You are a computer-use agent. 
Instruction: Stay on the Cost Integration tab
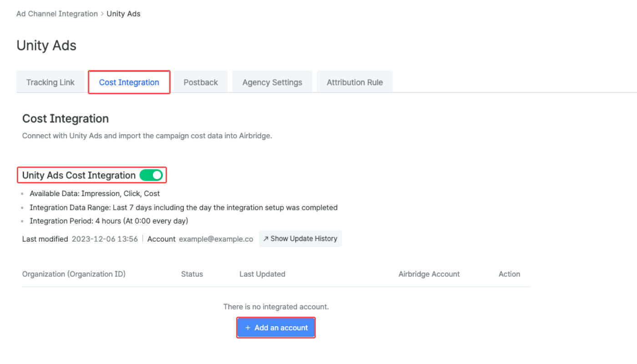pos(129,82)
